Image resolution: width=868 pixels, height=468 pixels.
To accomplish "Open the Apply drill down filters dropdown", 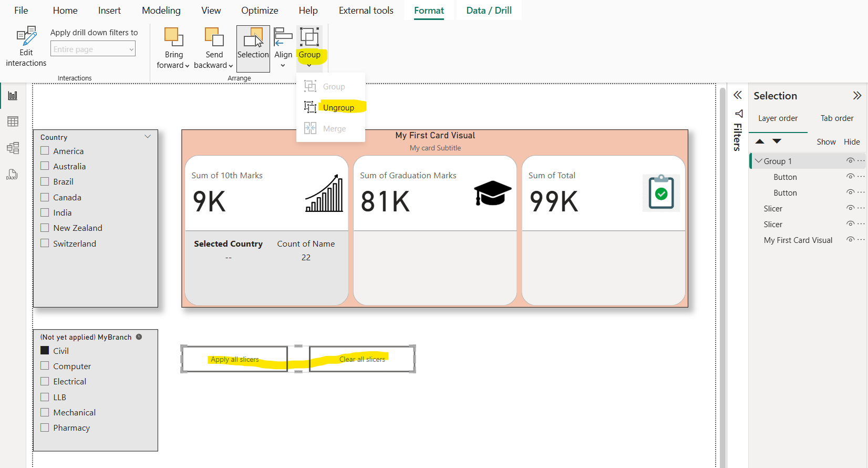I will point(93,49).
